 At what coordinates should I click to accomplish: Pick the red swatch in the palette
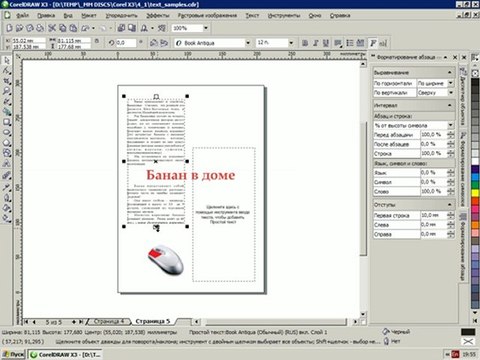click(475, 201)
